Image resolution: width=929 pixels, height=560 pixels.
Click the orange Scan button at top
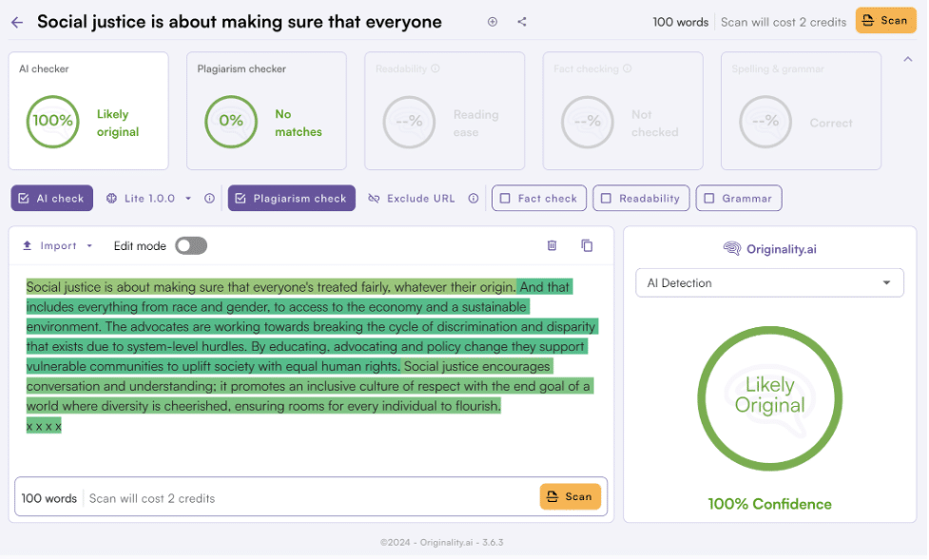pos(884,20)
